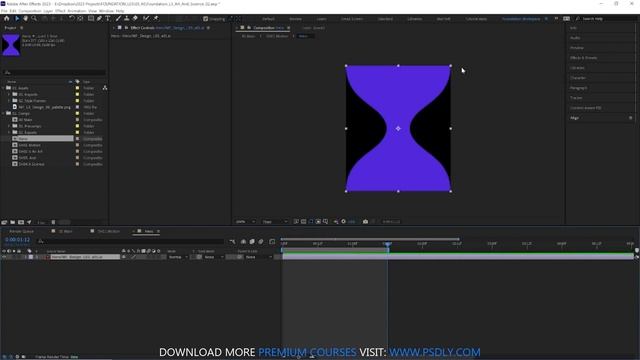This screenshot has height=360, width=640.
Task: Select the Eraser tool
Action: [x=135, y=18]
